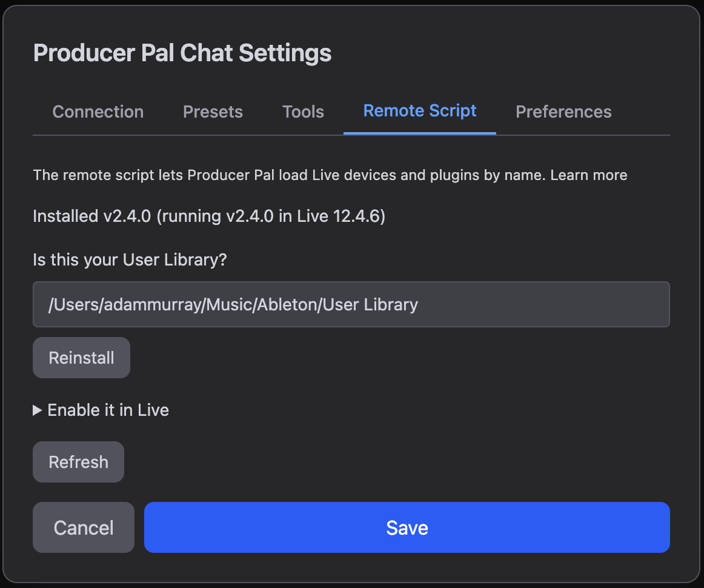Open the Presets tab

point(213,112)
